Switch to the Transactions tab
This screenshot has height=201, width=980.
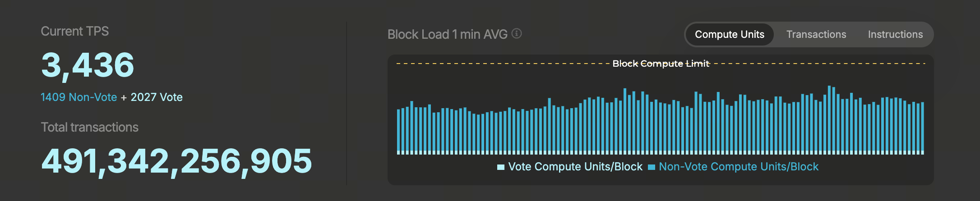point(816,35)
